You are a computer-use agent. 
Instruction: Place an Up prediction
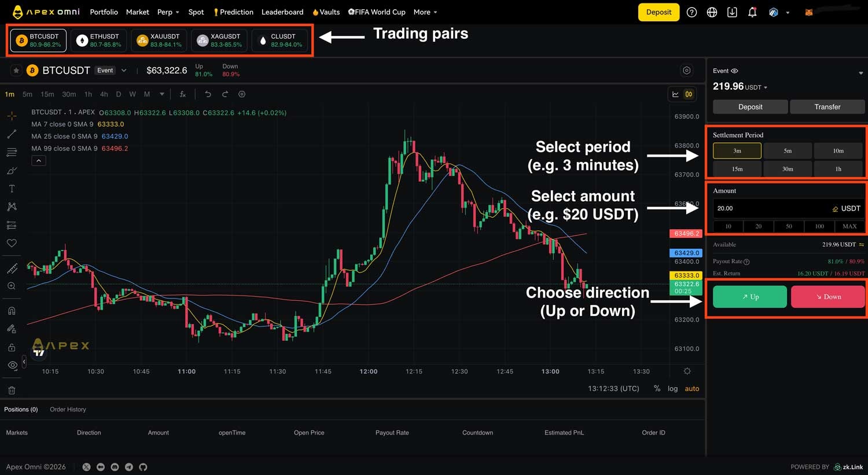pos(750,297)
